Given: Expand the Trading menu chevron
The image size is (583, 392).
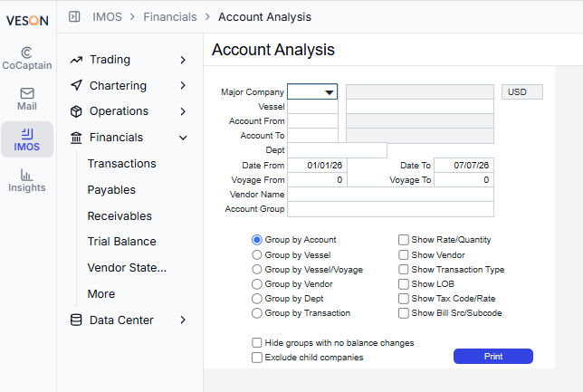Looking at the screenshot, I should click(183, 60).
